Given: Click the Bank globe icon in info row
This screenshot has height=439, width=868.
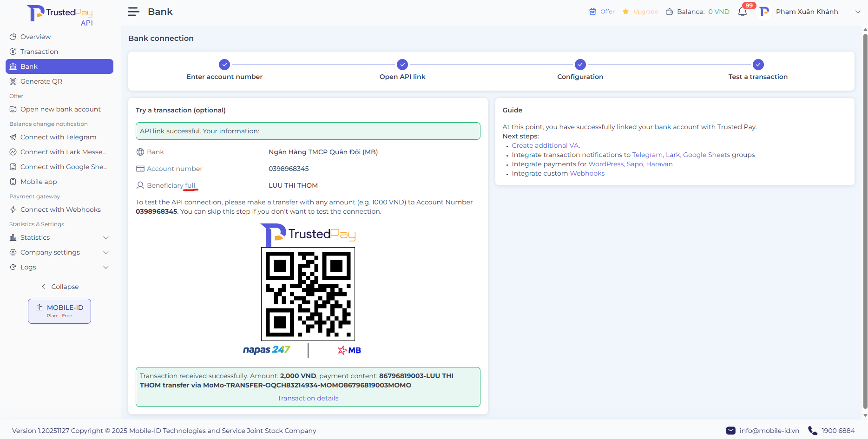Looking at the screenshot, I should click(140, 152).
